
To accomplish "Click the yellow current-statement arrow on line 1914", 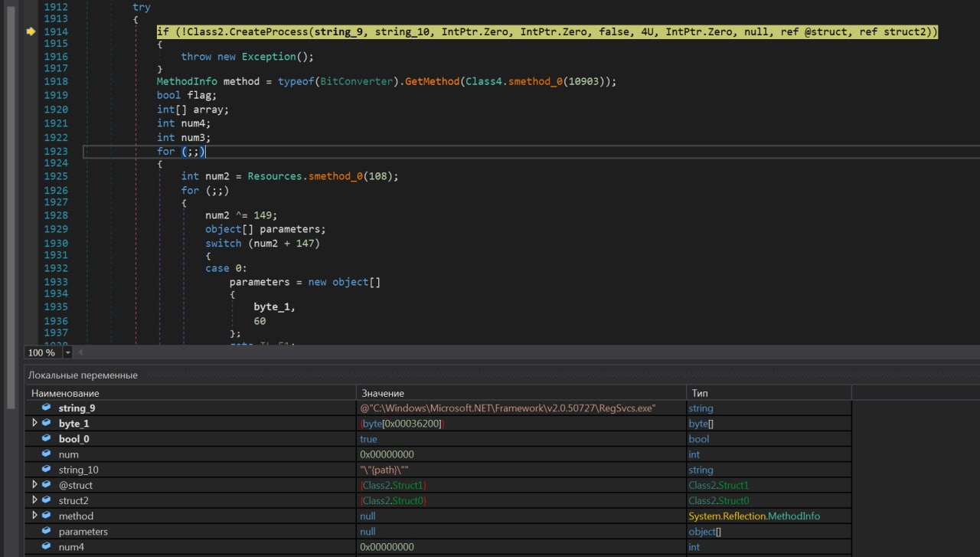I will (x=31, y=31).
